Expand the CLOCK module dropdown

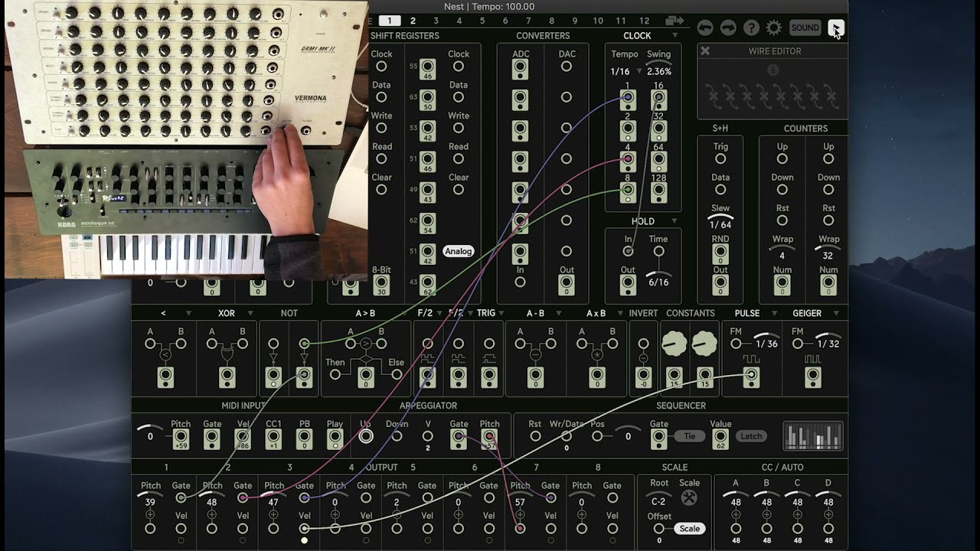pos(675,36)
